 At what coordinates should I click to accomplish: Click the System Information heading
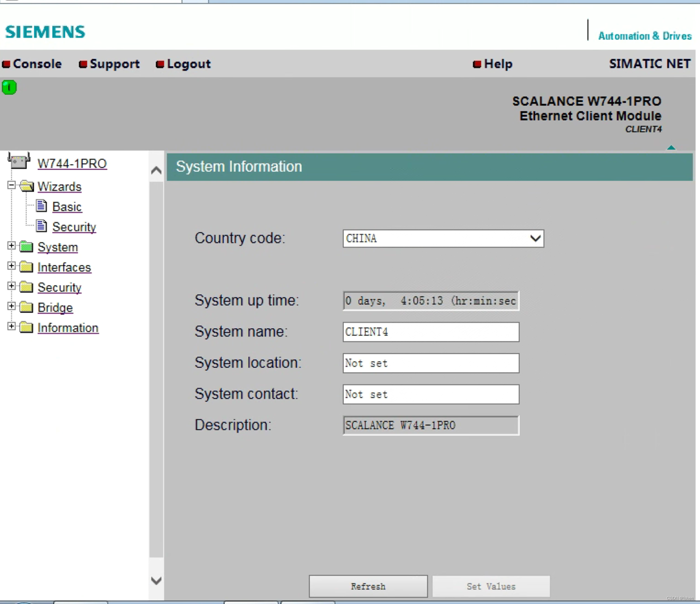(239, 167)
